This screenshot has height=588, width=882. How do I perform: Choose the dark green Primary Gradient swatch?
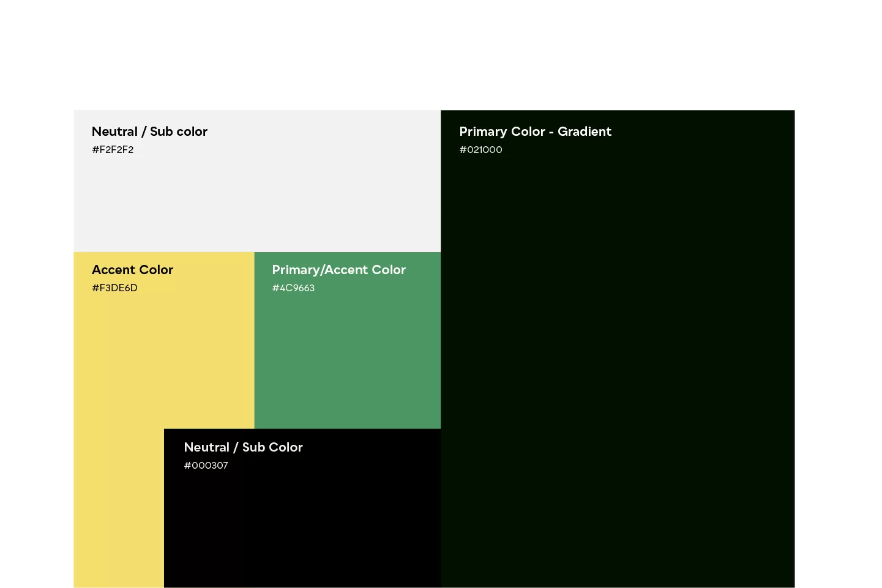617,367
